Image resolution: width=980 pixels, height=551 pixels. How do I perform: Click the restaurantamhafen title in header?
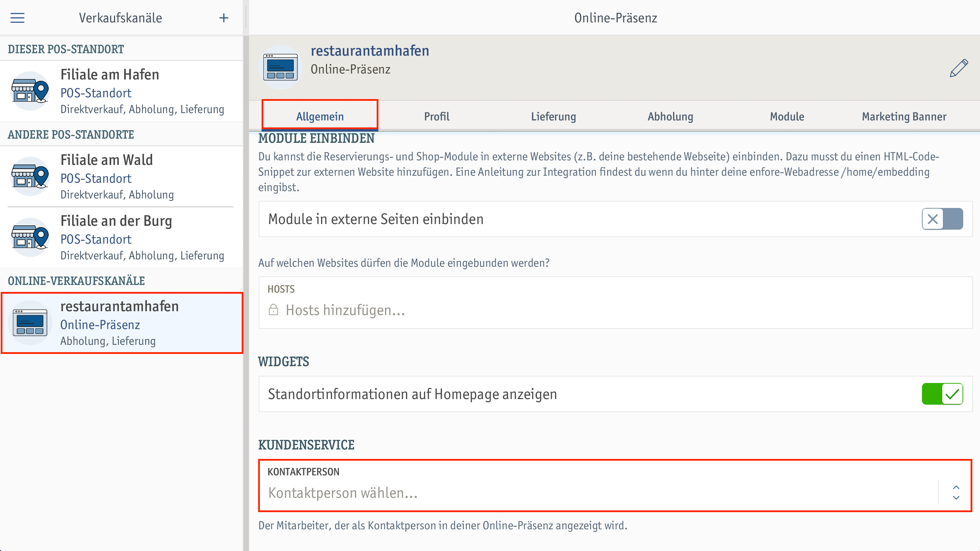point(370,51)
